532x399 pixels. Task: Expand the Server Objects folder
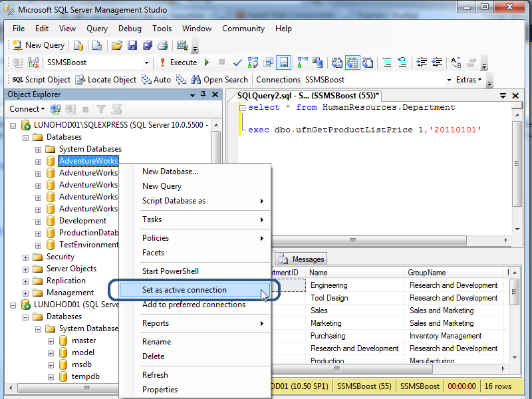[x=25, y=269]
